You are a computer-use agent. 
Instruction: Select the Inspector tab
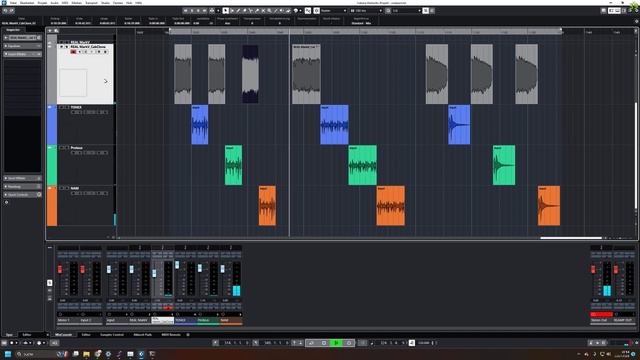[x=13, y=30]
